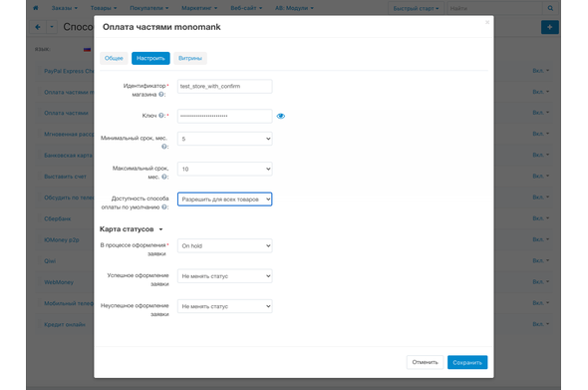This screenshot has width=588, height=390.
Task: Open Выставить счет payment method link
Action: [x=65, y=177]
